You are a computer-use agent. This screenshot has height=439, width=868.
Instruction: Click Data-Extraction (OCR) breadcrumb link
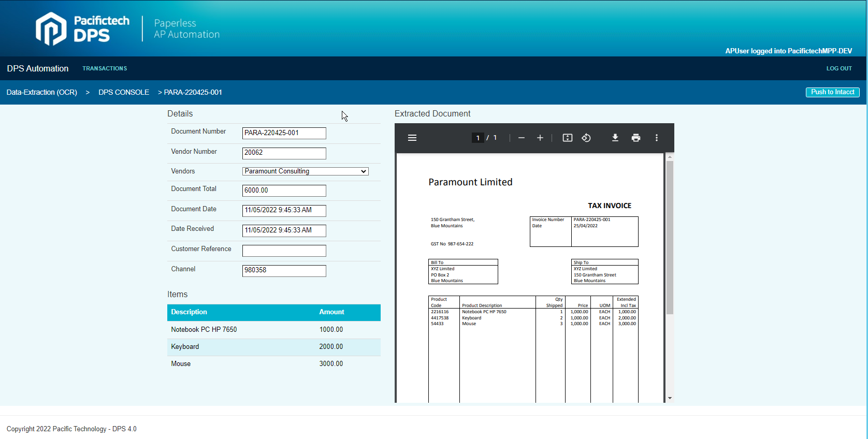click(x=42, y=92)
